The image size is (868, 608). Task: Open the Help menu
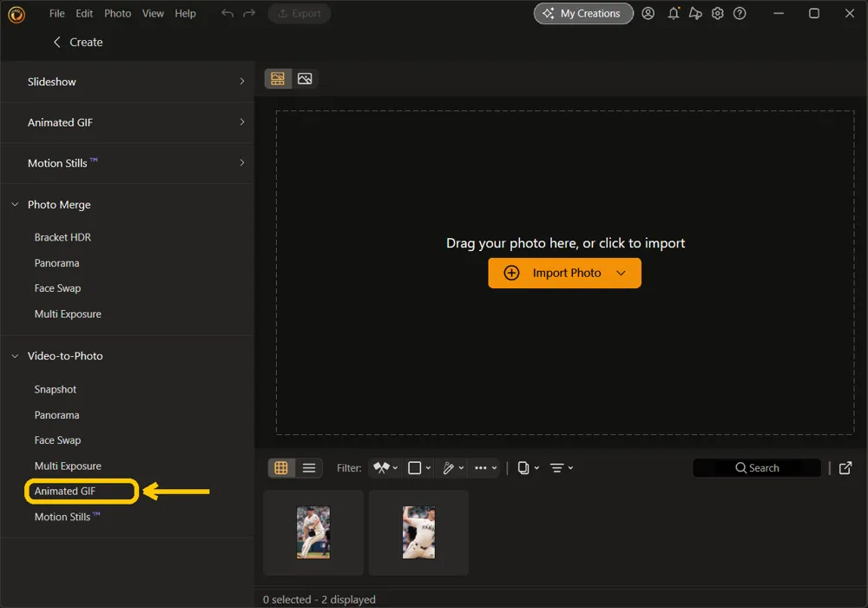click(x=186, y=13)
